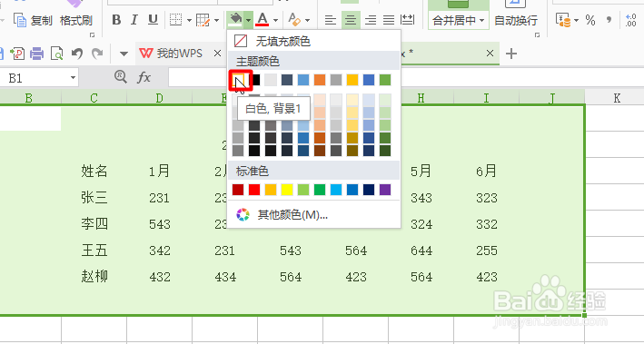Align text right
644x344 pixels.
pos(371,20)
